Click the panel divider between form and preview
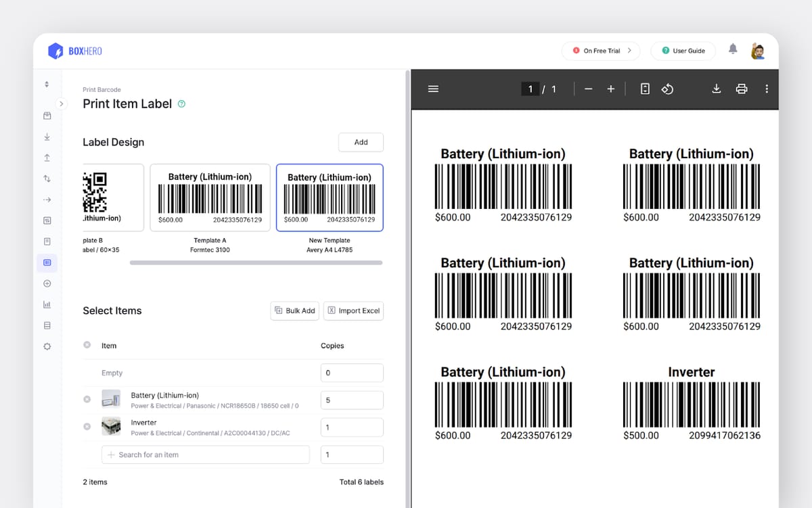 tap(408, 288)
